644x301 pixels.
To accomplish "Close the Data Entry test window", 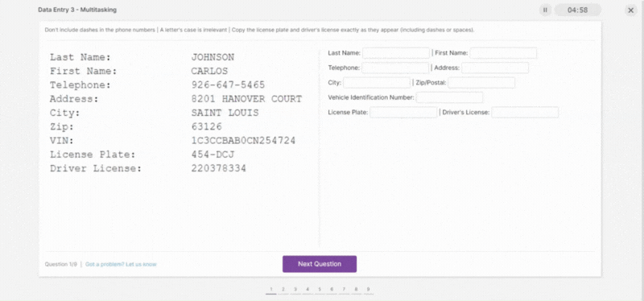I will click(631, 10).
